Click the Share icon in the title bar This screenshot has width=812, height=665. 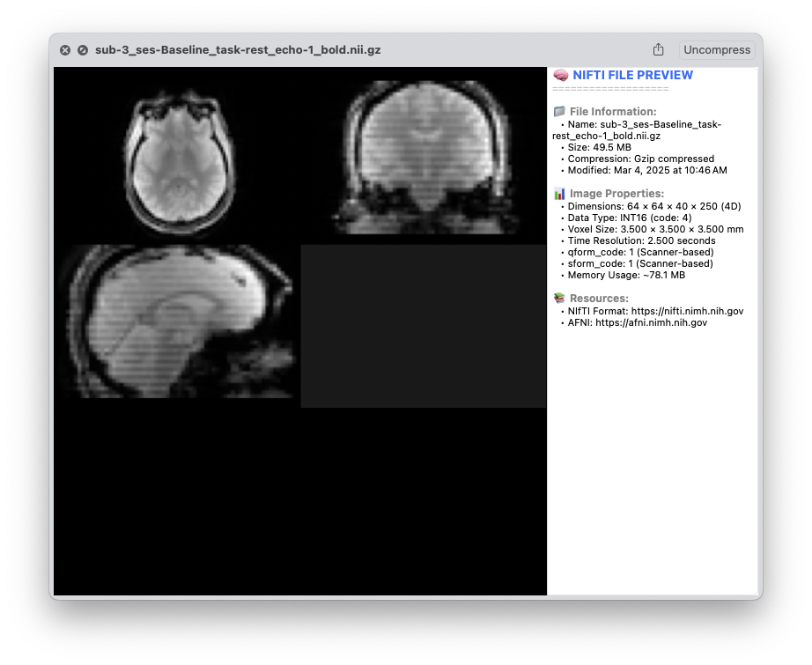[x=658, y=50]
